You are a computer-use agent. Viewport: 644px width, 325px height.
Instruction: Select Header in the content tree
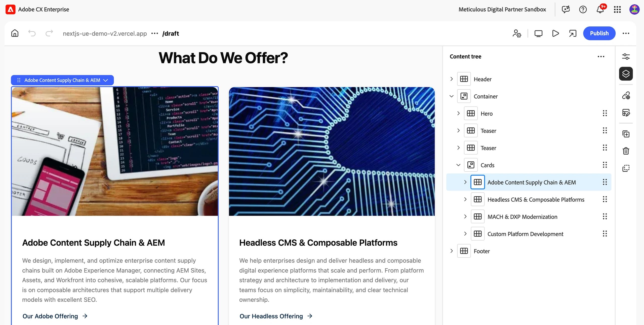coord(529,79)
